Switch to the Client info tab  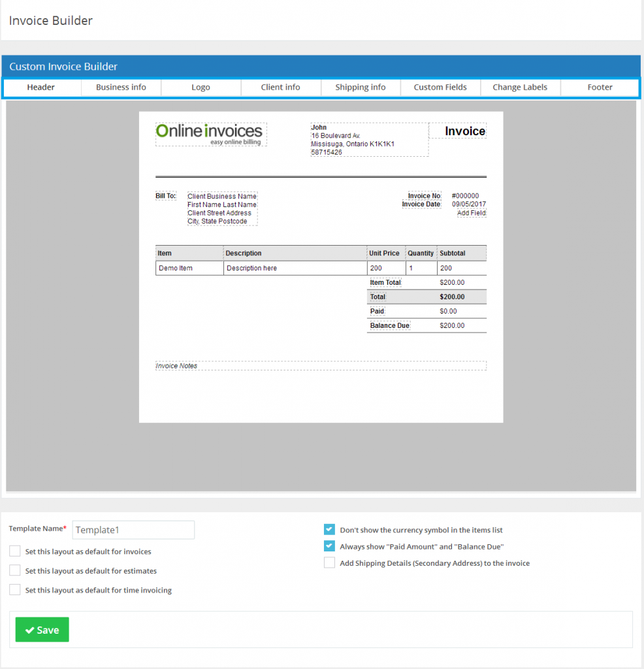point(280,87)
